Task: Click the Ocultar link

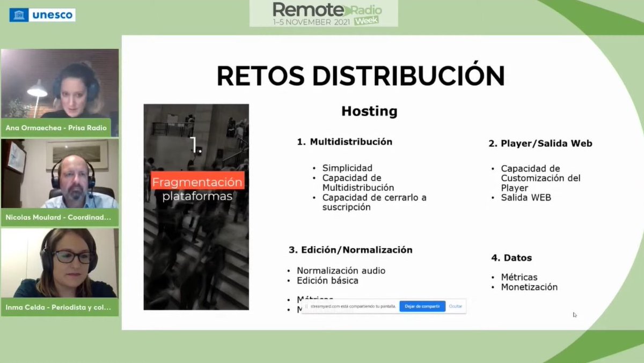Action: click(x=455, y=305)
